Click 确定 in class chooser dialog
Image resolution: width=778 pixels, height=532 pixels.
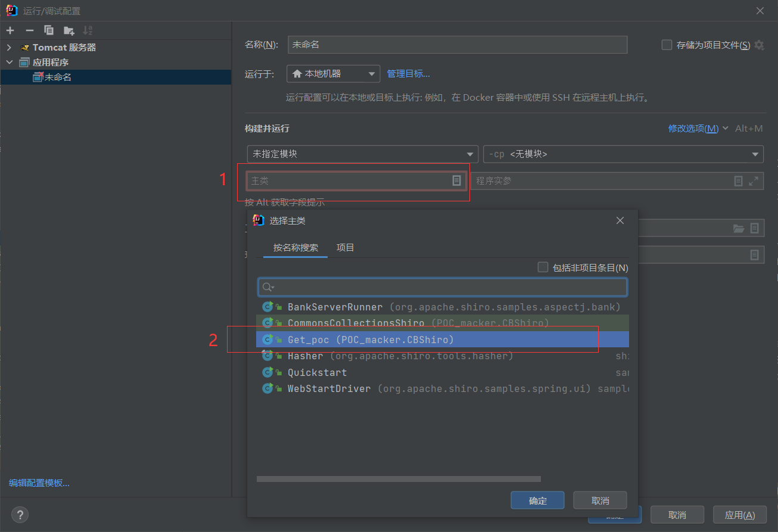point(537,500)
